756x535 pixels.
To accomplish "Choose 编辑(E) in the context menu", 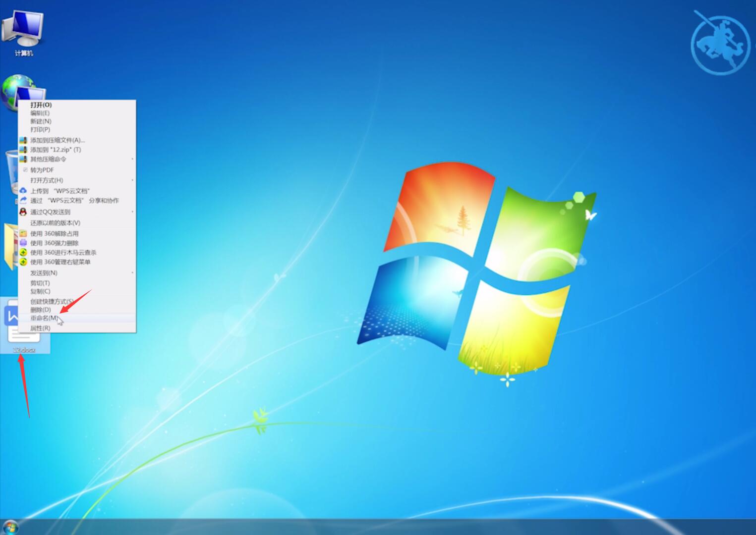I will pyautogui.click(x=77, y=113).
